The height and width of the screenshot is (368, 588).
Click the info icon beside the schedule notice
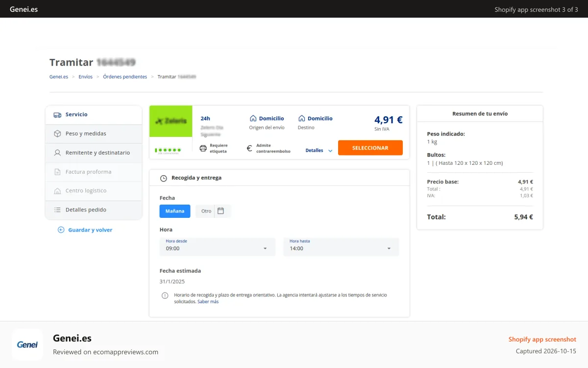click(165, 295)
